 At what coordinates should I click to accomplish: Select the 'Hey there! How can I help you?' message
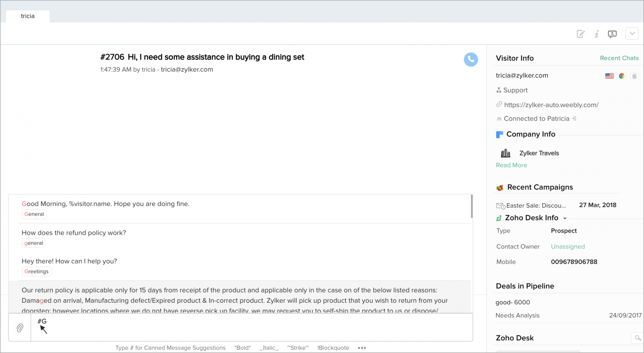pos(69,261)
